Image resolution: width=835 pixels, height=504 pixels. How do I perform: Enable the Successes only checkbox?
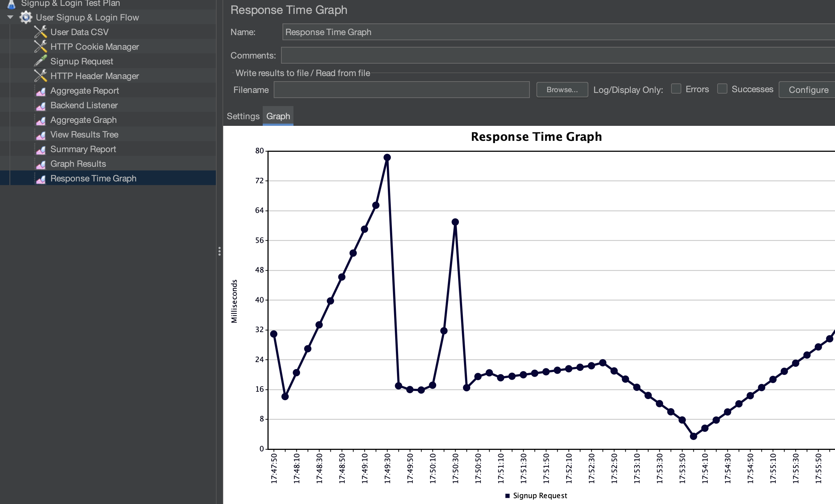pos(722,89)
